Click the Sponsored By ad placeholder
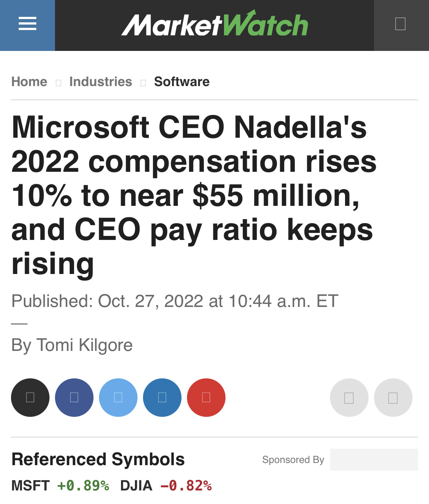The height and width of the screenshot is (504, 429). pos(374,459)
